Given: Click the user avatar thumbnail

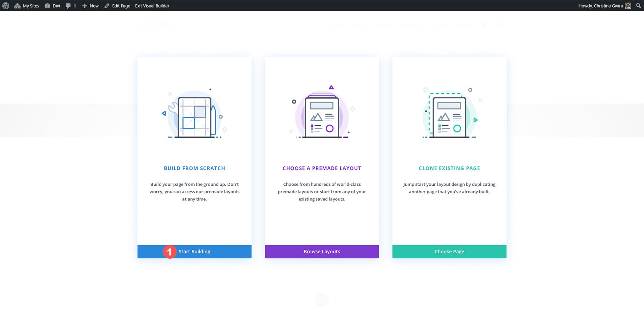Looking at the screenshot, I should (x=628, y=6).
